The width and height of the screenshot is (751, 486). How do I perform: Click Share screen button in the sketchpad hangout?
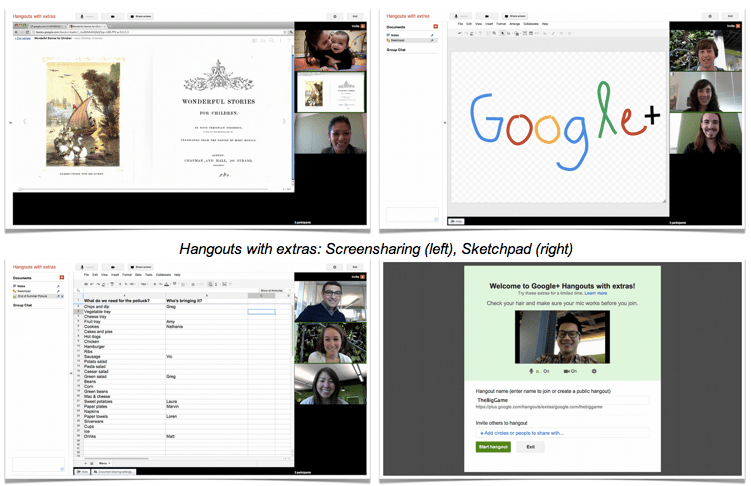coord(516,16)
